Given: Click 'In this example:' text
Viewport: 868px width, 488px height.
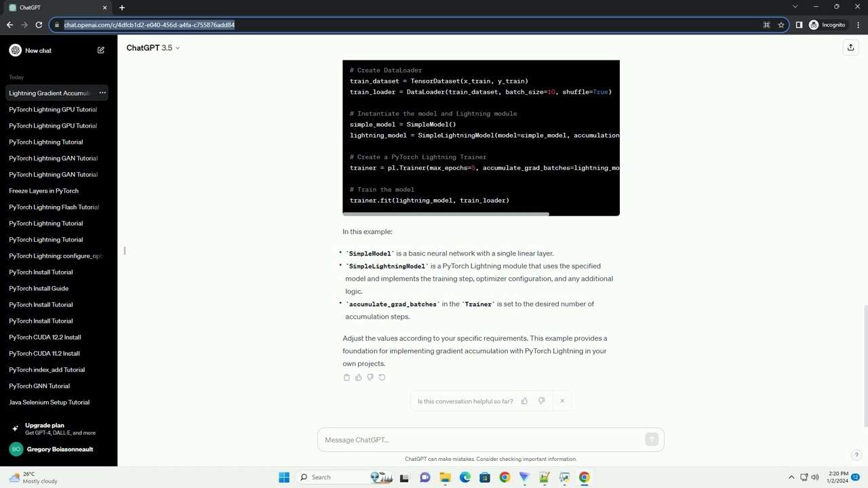Looking at the screenshot, I should (368, 232).
